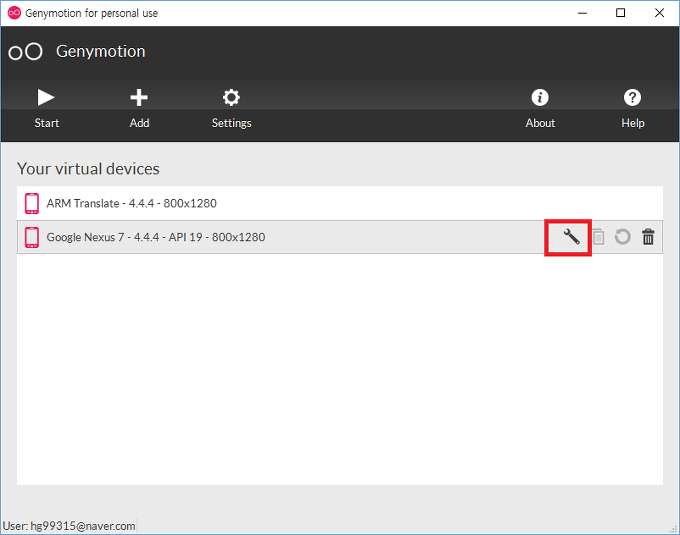Maximize the Genymotion window
This screenshot has height=535, width=680.
click(x=621, y=13)
